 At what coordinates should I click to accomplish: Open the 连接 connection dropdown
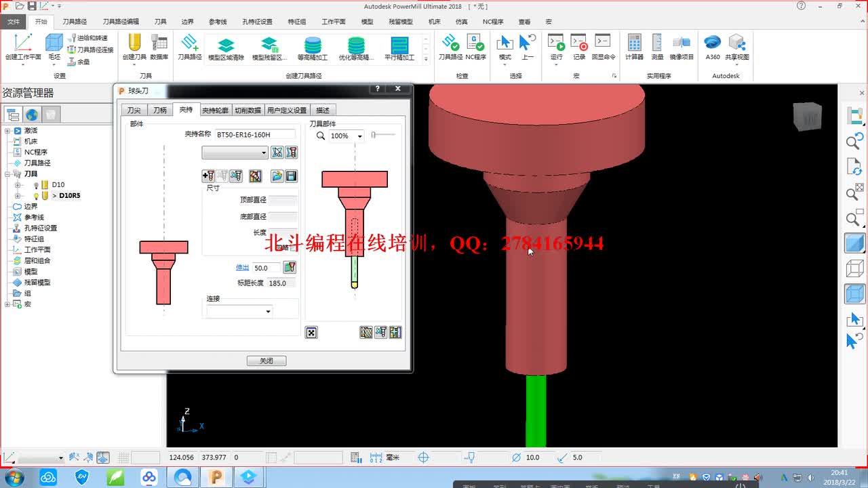point(239,312)
